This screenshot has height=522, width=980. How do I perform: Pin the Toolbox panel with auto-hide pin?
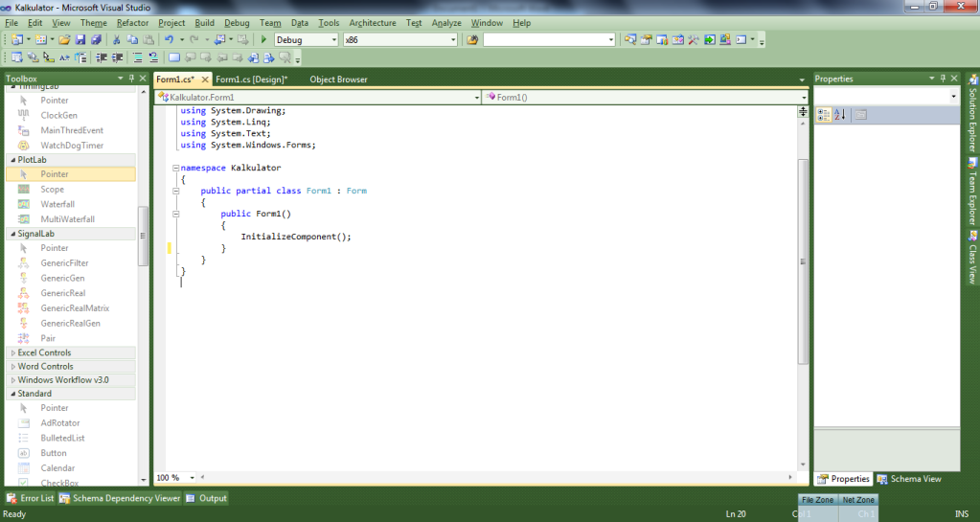[x=131, y=79]
